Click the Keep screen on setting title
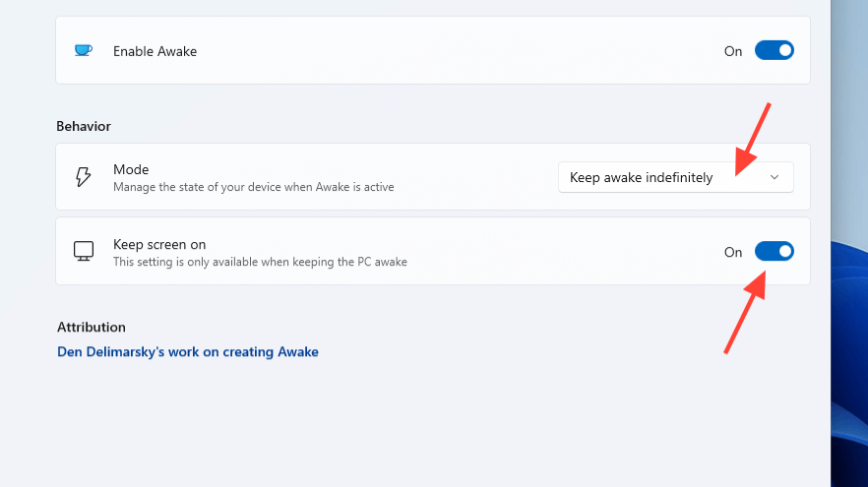868x487 pixels. tap(159, 244)
